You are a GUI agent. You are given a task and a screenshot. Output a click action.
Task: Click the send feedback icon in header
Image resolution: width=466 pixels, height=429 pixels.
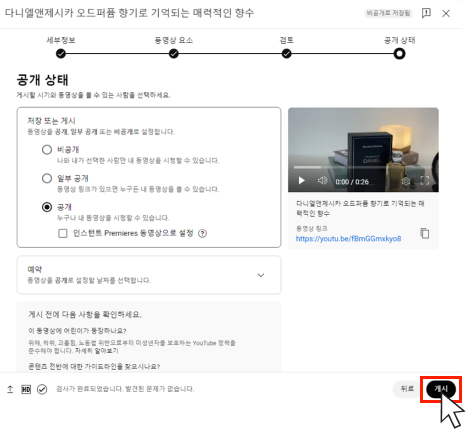tap(426, 13)
